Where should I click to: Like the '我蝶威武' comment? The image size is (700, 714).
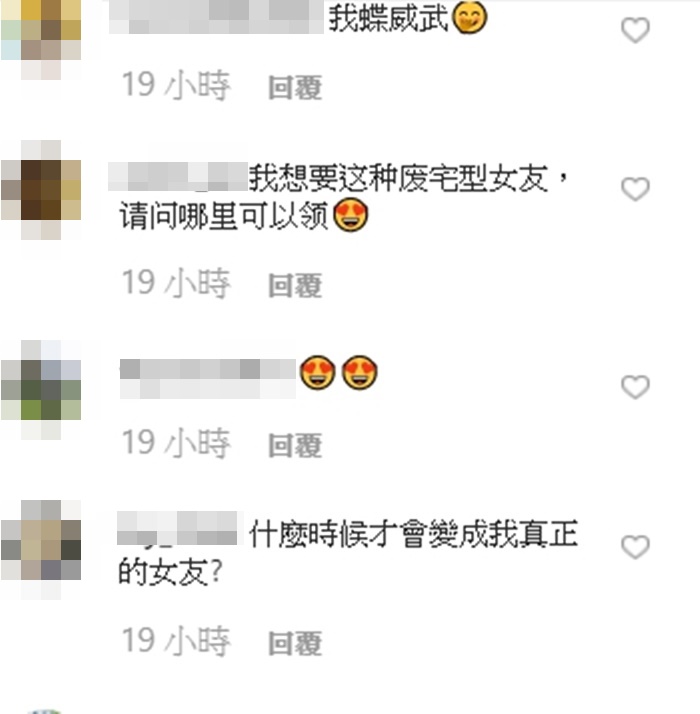pyautogui.click(x=635, y=30)
